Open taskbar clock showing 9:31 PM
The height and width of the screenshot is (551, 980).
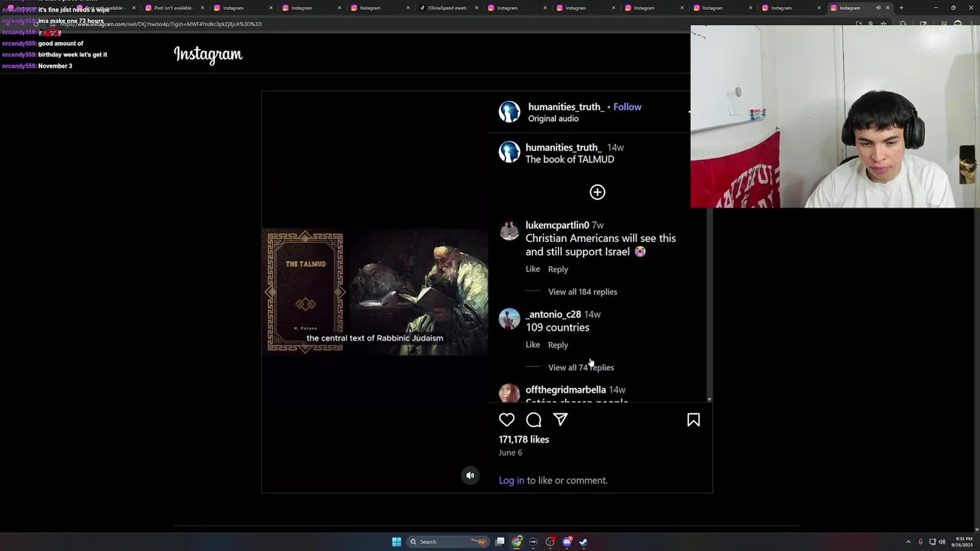pyautogui.click(x=962, y=542)
